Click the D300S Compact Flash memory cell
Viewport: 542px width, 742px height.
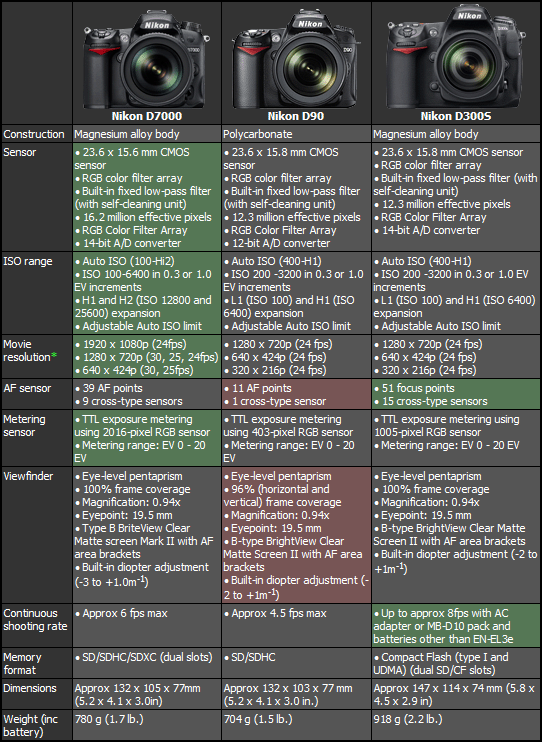click(x=456, y=663)
